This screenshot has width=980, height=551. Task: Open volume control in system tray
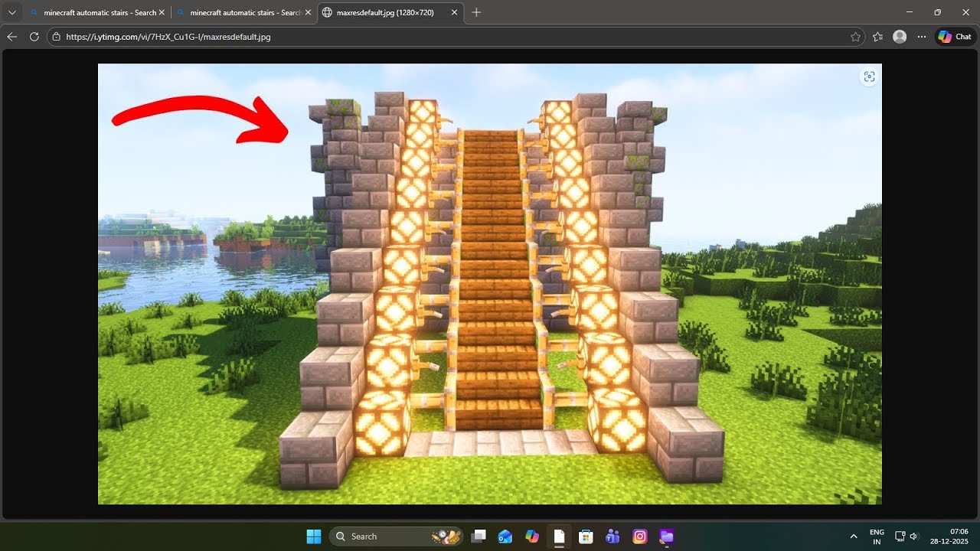[x=913, y=536]
